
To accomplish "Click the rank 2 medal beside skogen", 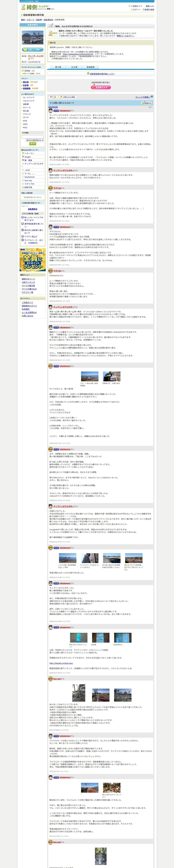I will (x=23, y=157).
